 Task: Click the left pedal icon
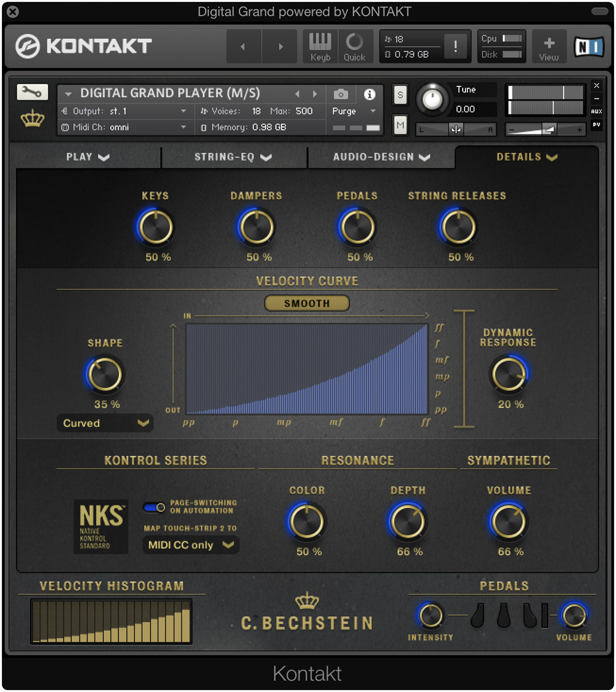pyautogui.click(x=478, y=615)
